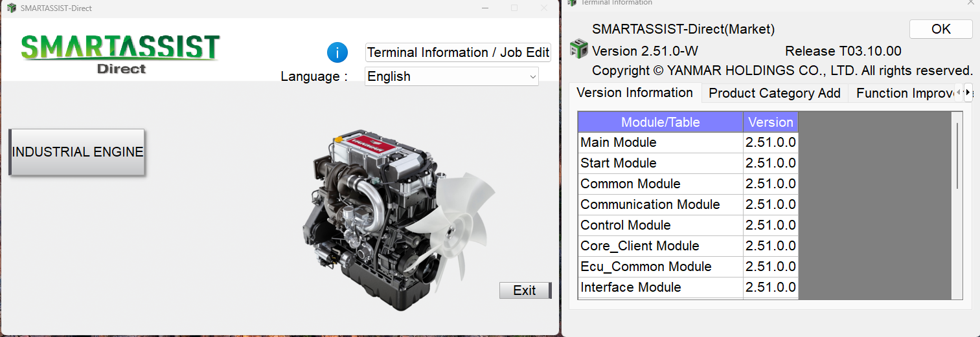Click the version cell for Main Module
The height and width of the screenshot is (337, 980).
coord(771,142)
